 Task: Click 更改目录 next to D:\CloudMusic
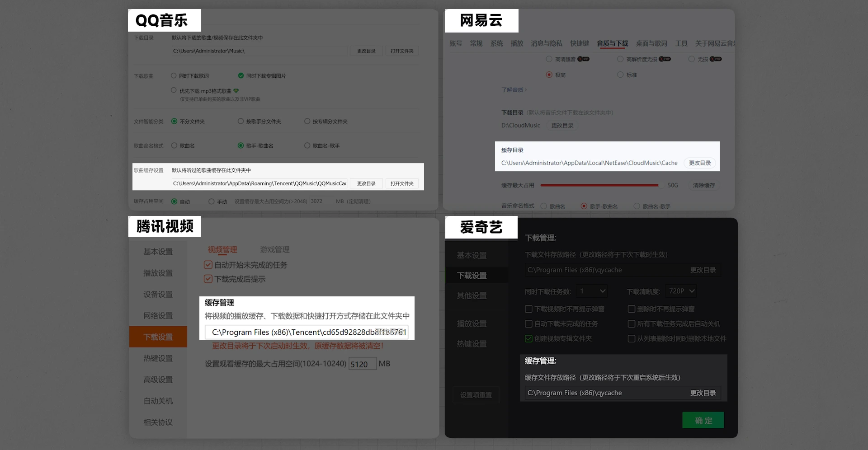pos(562,126)
